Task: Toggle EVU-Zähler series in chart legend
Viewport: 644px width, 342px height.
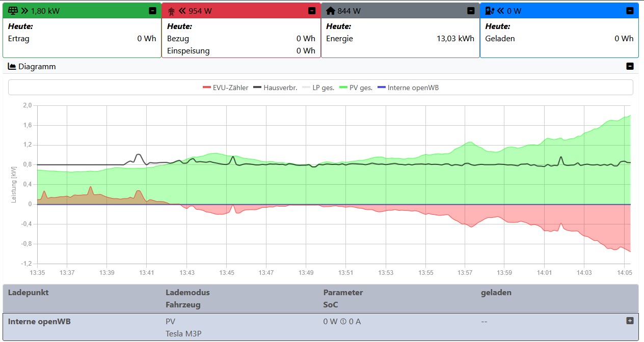Action: [x=225, y=88]
